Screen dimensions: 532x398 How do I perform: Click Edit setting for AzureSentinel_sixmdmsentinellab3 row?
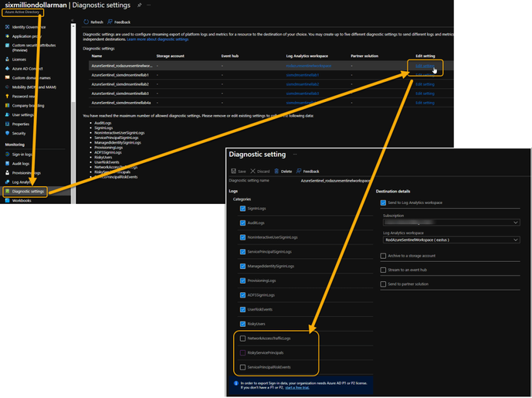(x=425, y=94)
